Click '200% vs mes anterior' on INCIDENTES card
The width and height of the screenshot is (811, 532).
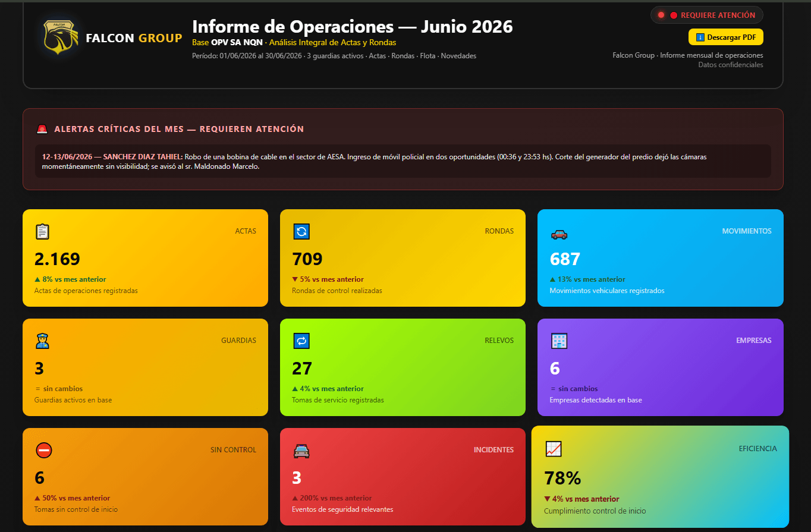point(332,498)
